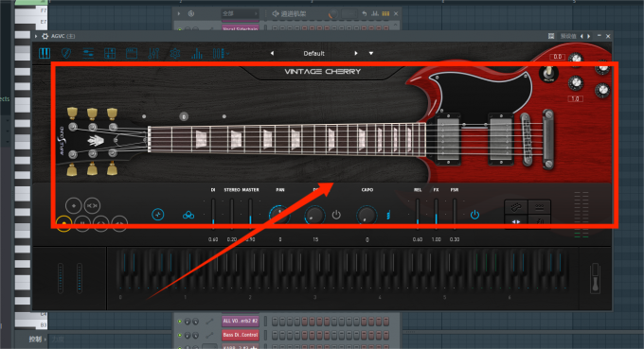644x349 pixels.
Task: Click the doubling knob left of grey power icon
Action: pos(315,215)
